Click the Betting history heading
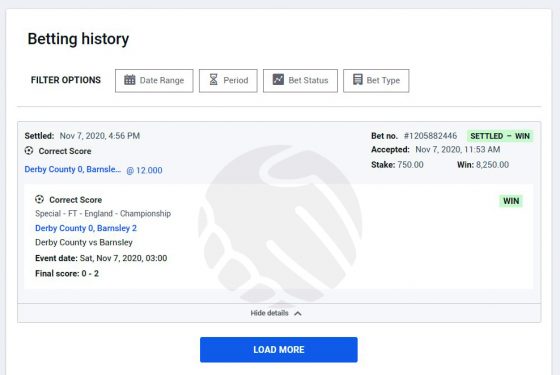 pyautogui.click(x=78, y=39)
